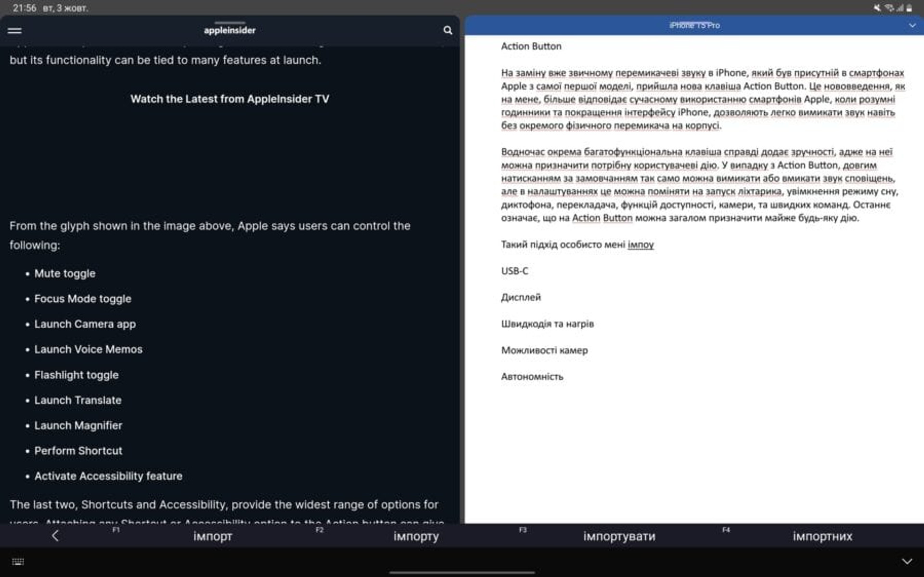Click the "Action Button" heading in Word
The height and width of the screenshot is (577, 924).
(531, 46)
